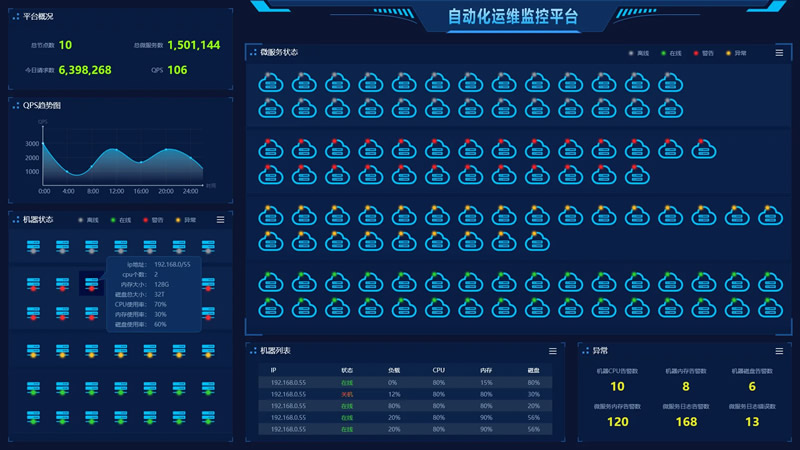Click the 微服务内存告警数 value 120
The width and height of the screenshot is (800, 450).
coord(617,422)
